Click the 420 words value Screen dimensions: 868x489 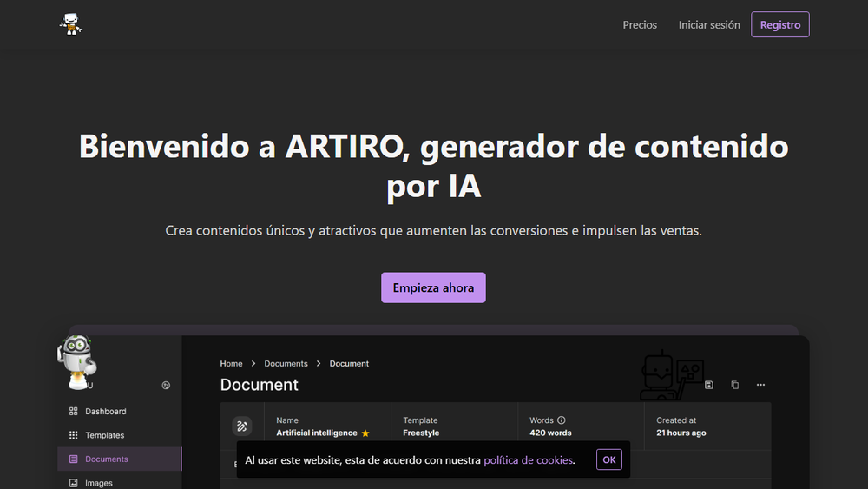pos(551,433)
